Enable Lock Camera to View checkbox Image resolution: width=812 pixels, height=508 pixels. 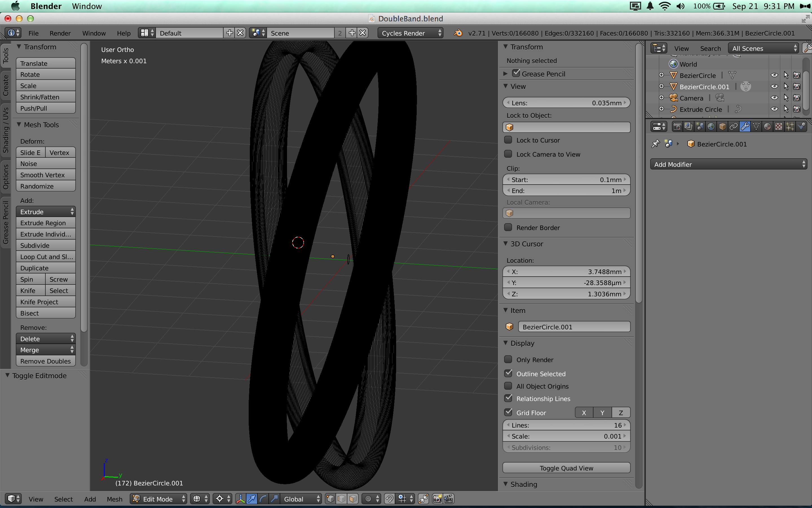pyautogui.click(x=508, y=154)
